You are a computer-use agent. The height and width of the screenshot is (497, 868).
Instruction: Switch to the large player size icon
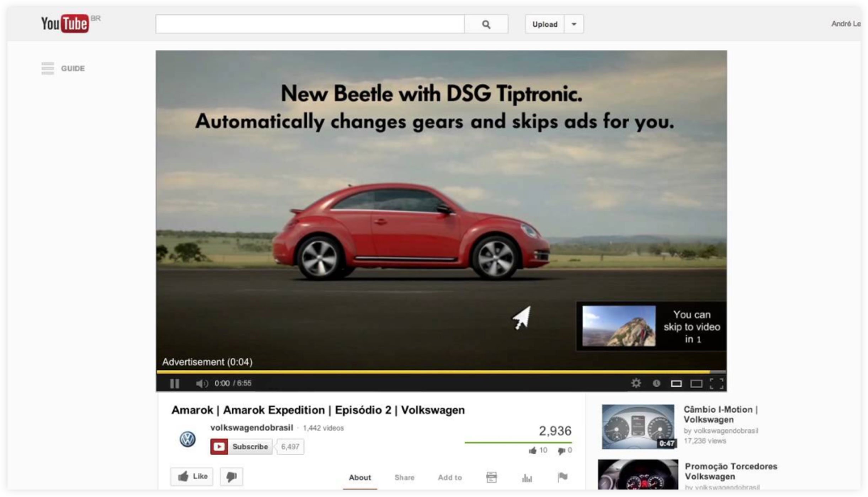[x=696, y=384]
